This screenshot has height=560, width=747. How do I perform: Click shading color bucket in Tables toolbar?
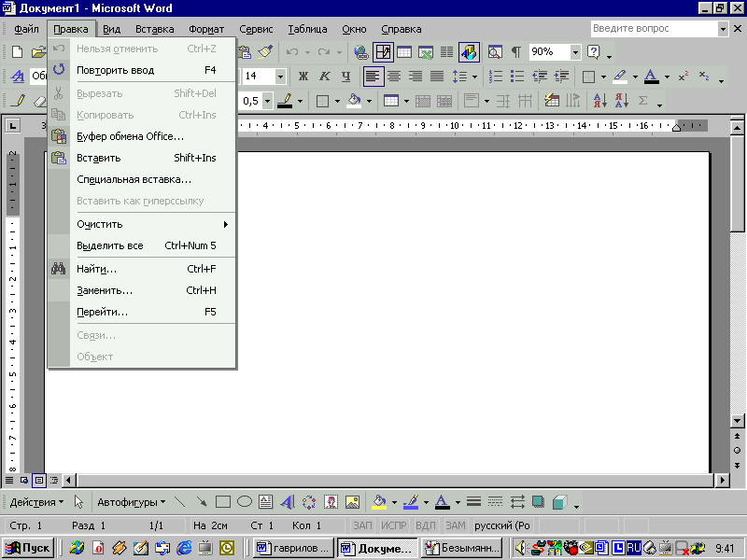tap(355, 101)
